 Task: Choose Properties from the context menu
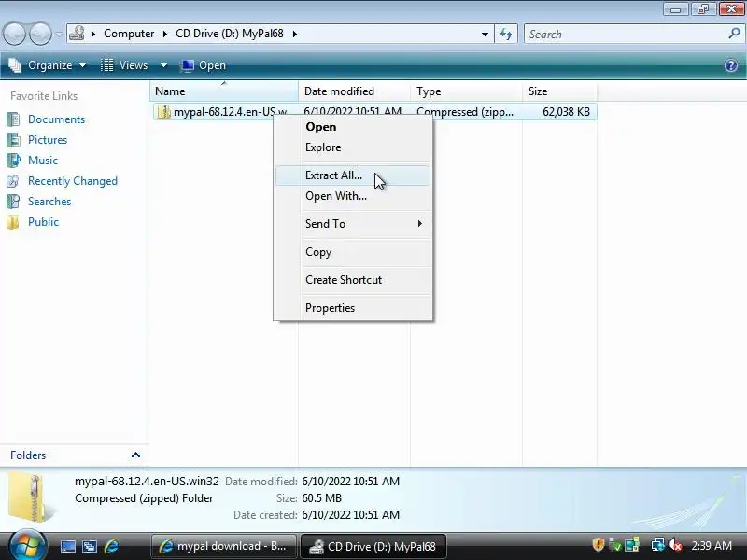point(353,308)
